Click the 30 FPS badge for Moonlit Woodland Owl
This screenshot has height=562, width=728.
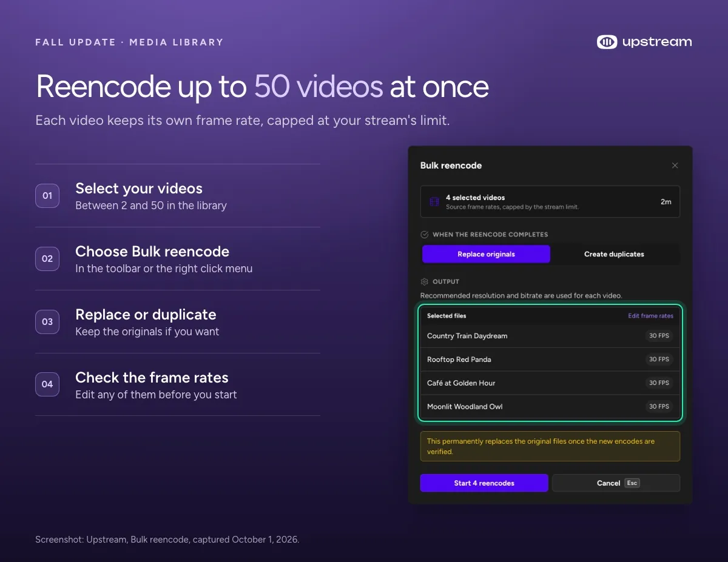click(659, 407)
